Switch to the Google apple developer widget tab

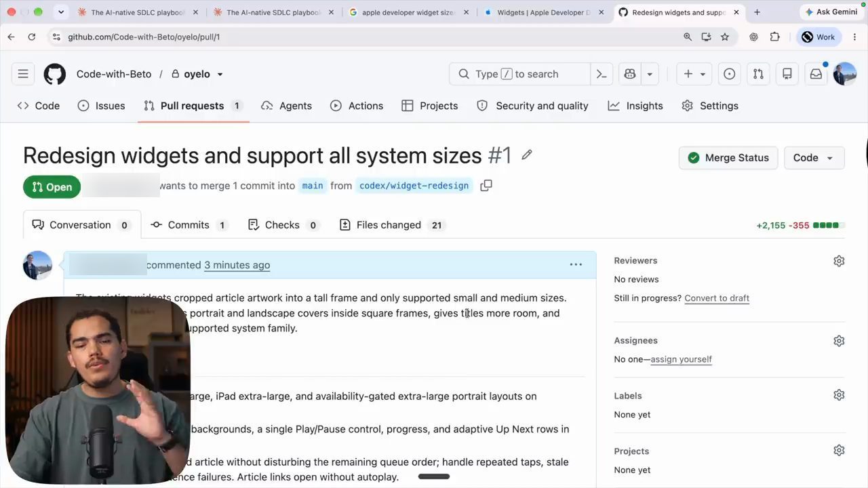click(407, 12)
